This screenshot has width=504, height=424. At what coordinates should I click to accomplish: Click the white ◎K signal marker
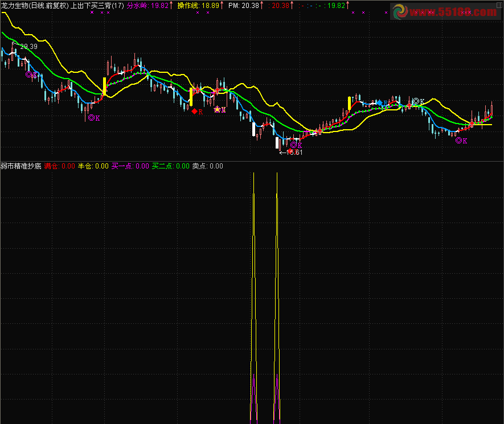(x=419, y=101)
